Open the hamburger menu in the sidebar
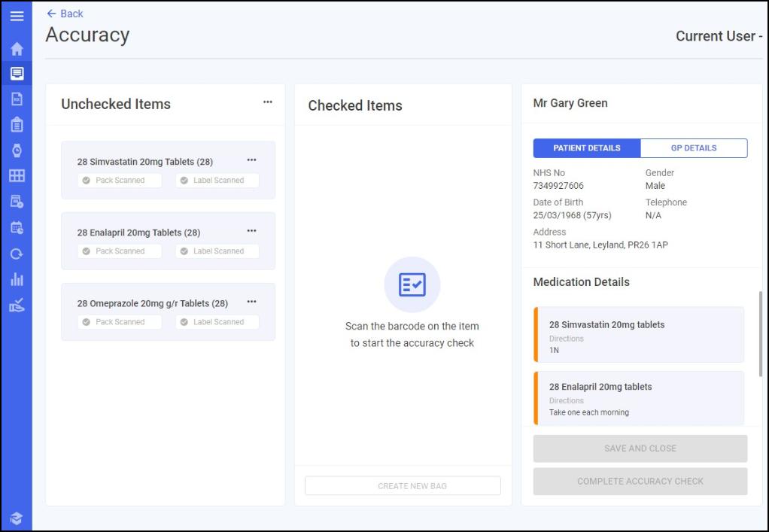Viewport: 769px width, 532px height. (17, 16)
